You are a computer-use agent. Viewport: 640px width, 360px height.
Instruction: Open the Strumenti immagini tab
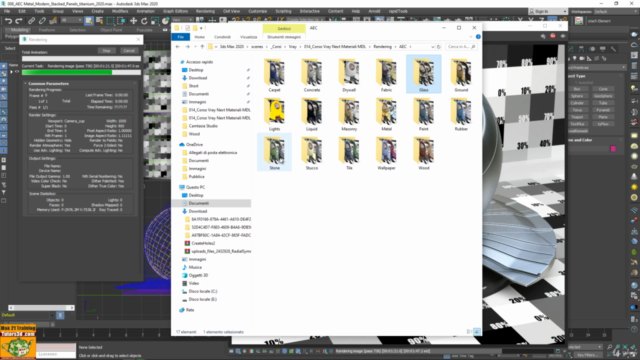(x=284, y=37)
